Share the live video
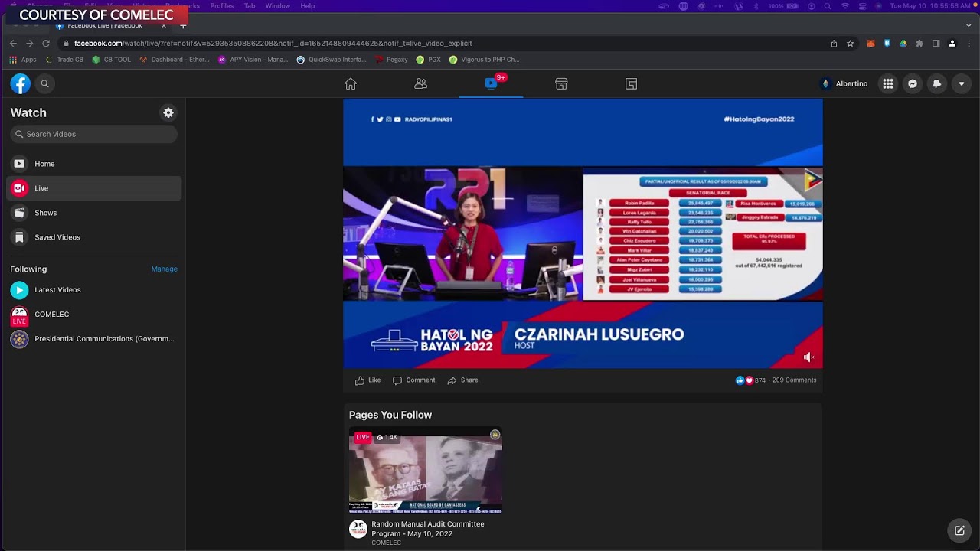Screen dimensions: 980x551 click(x=462, y=380)
